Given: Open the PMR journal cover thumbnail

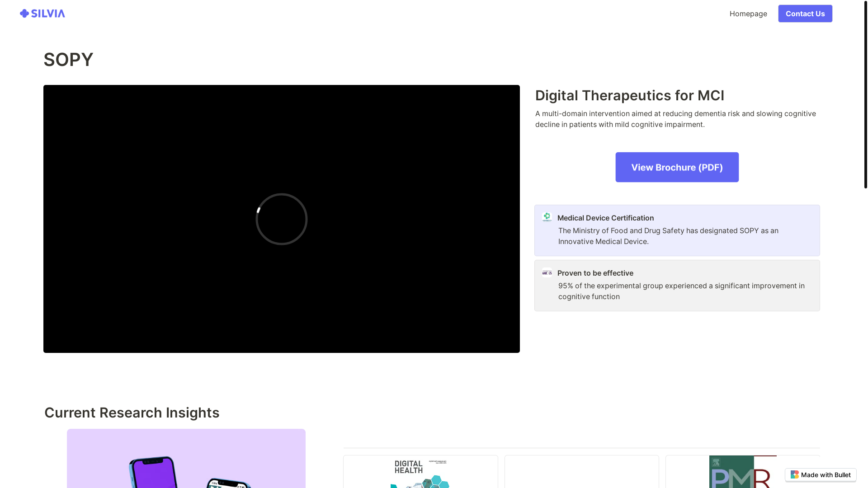Looking at the screenshot, I should click(743, 472).
